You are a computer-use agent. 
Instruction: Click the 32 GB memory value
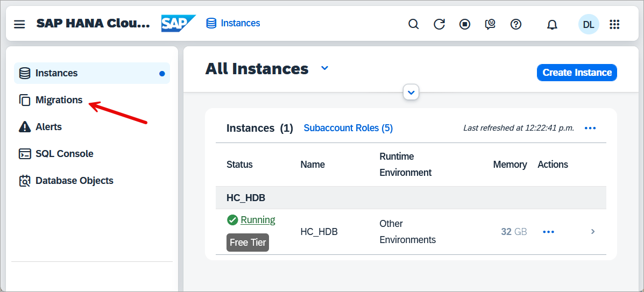(514, 232)
